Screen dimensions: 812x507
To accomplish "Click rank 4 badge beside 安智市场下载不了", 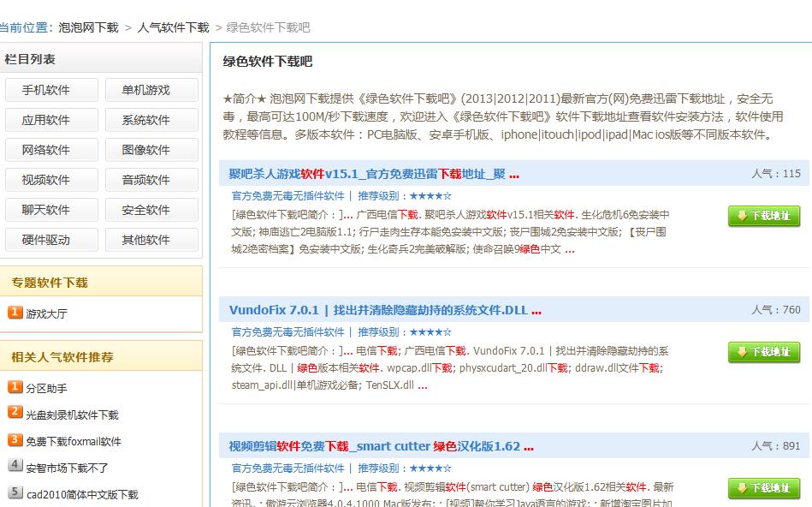I will (x=15, y=465).
